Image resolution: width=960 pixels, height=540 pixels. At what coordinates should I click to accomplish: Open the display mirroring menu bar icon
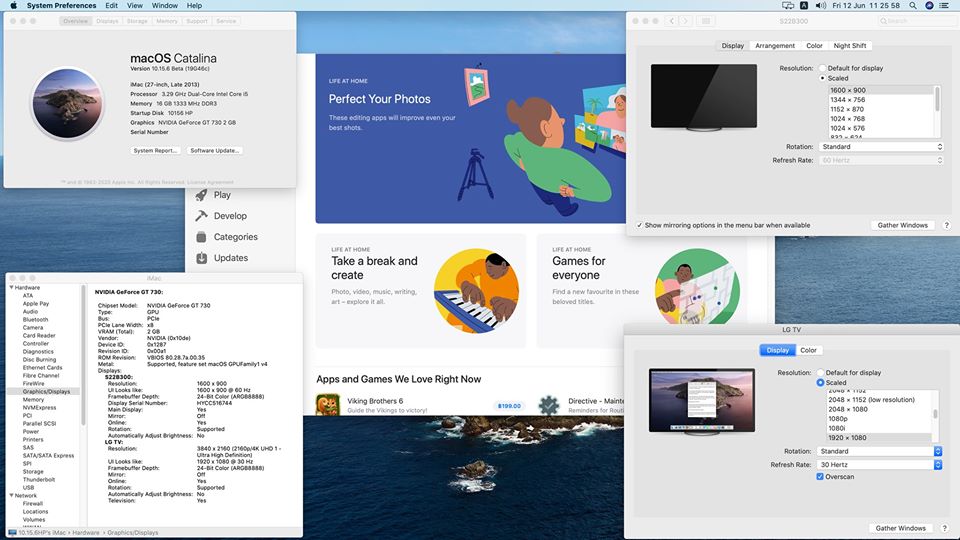(788, 6)
